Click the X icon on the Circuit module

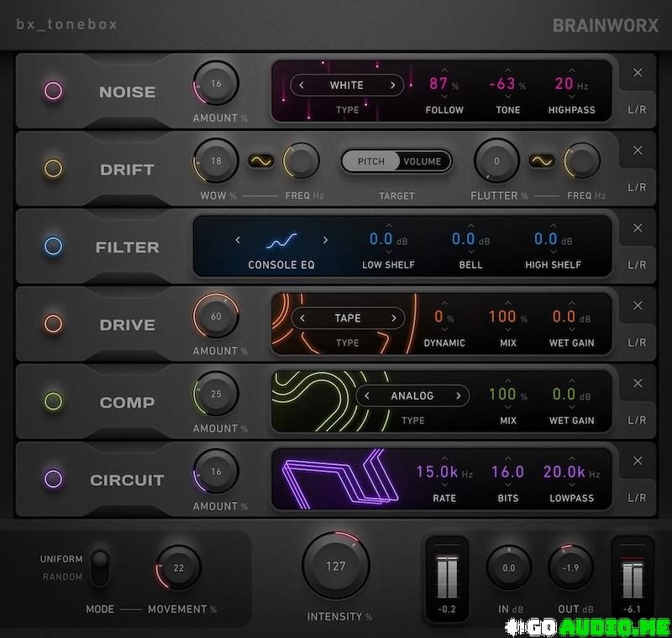point(638,461)
